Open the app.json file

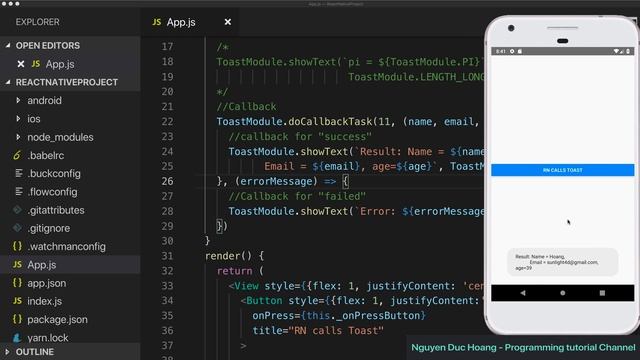[47, 283]
